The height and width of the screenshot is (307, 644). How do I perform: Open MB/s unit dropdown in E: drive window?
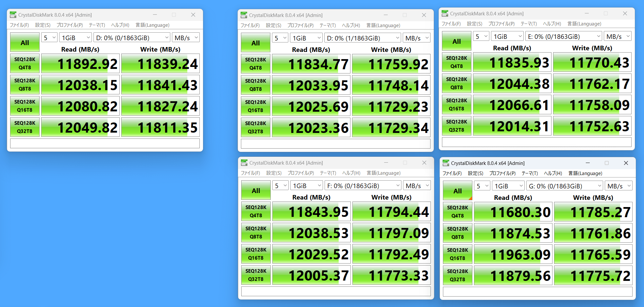pyautogui.click(x=617, y=36)
